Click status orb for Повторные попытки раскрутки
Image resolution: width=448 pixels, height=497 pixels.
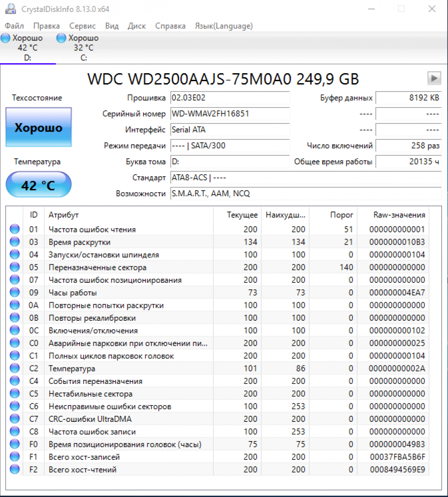tap(14, 305)
